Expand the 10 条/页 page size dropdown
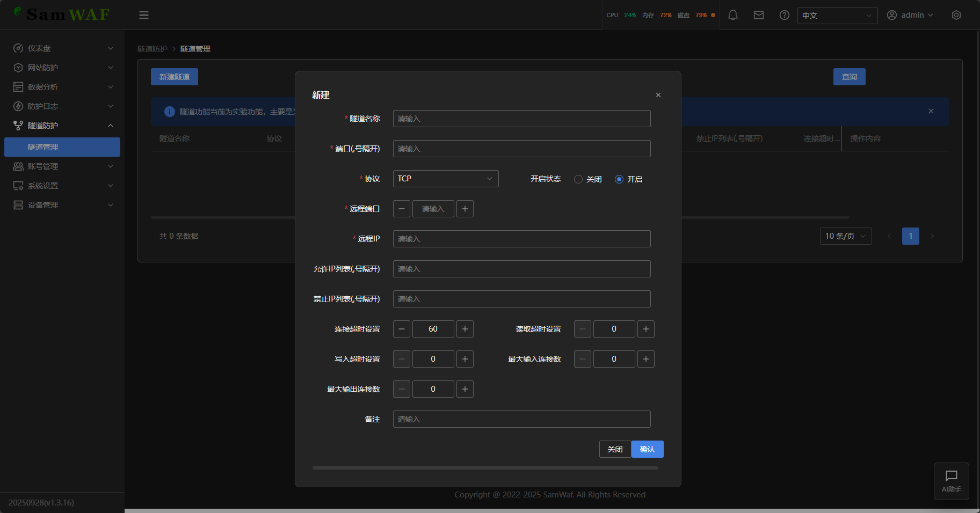The width and height of the screenshot is (980, 513). click(845, 236)
